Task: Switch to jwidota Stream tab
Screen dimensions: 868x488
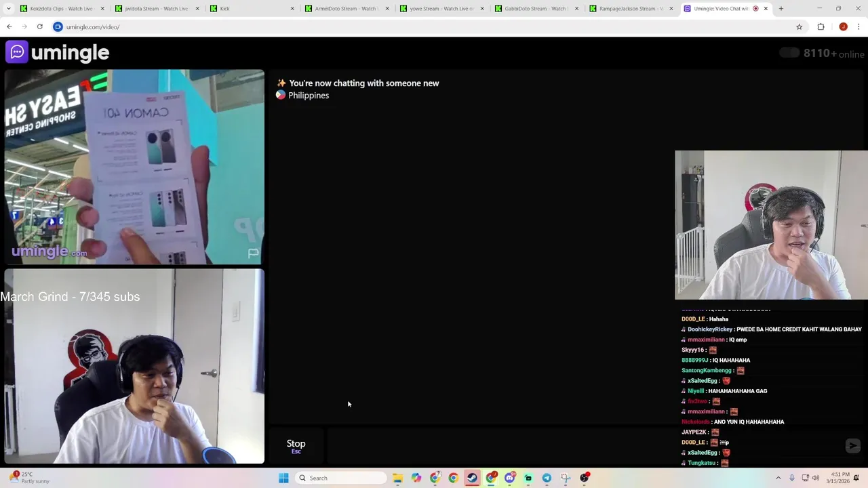Action: (x=157, y=9)
